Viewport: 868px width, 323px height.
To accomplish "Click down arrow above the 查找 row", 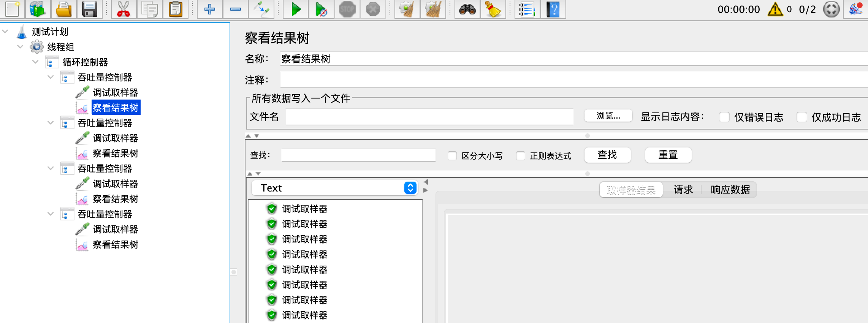I will pos(257,136).
